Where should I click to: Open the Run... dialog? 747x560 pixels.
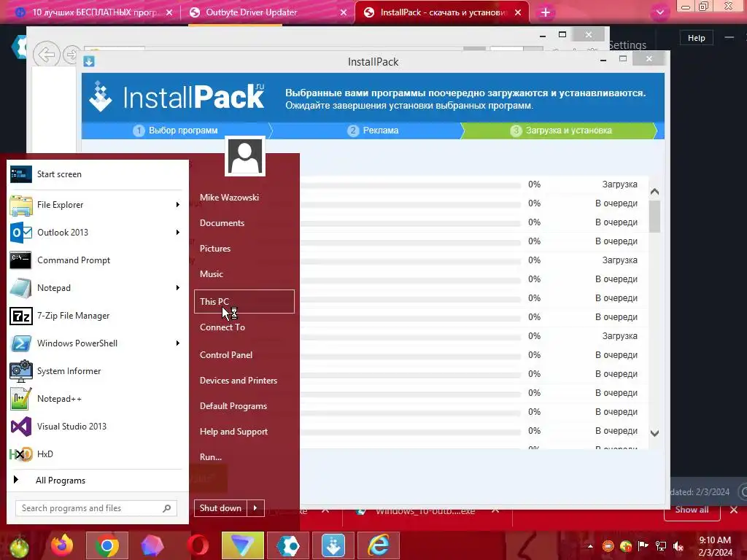(211, 457)
